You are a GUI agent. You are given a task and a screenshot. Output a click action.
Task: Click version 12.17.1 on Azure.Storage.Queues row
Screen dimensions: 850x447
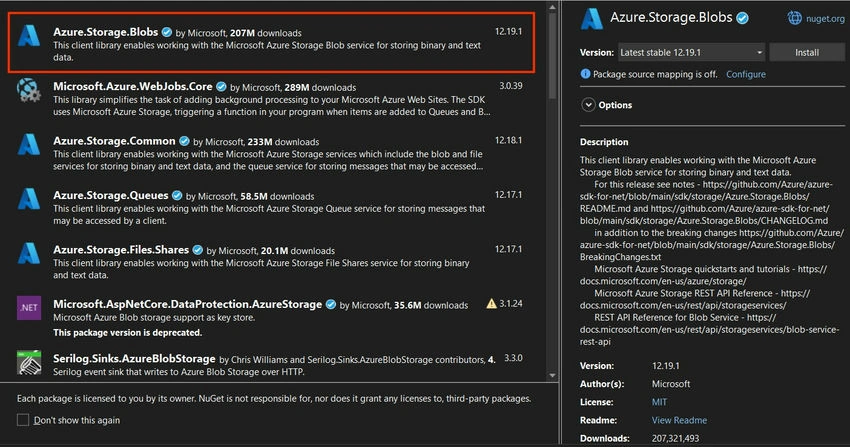point(508,195)
